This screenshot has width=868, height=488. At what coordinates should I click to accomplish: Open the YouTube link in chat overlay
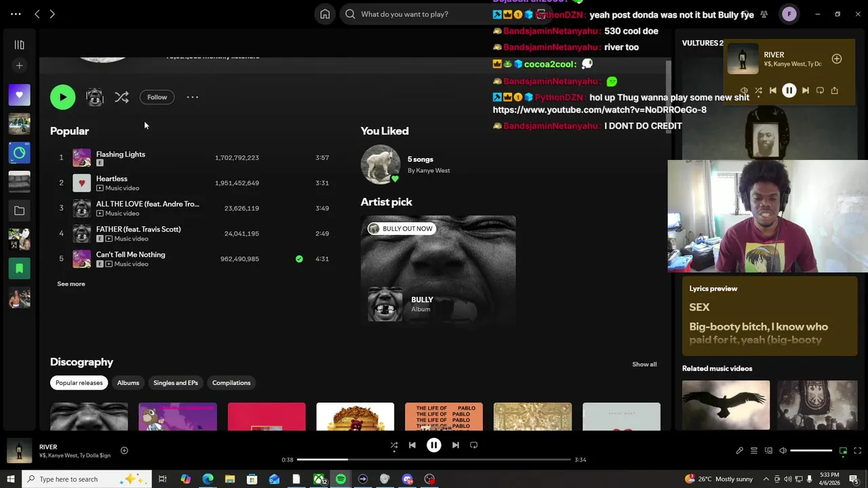[x=599, y=110]
